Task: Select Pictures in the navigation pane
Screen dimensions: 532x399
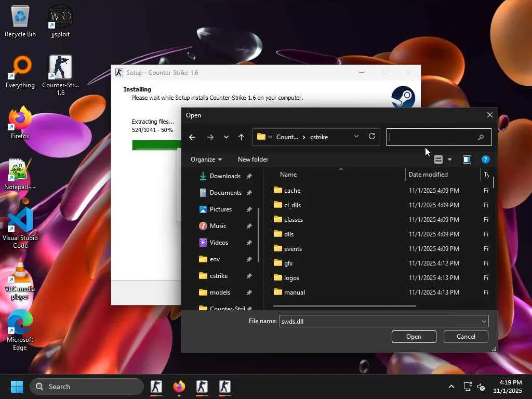Action: (x=220, y=209)
